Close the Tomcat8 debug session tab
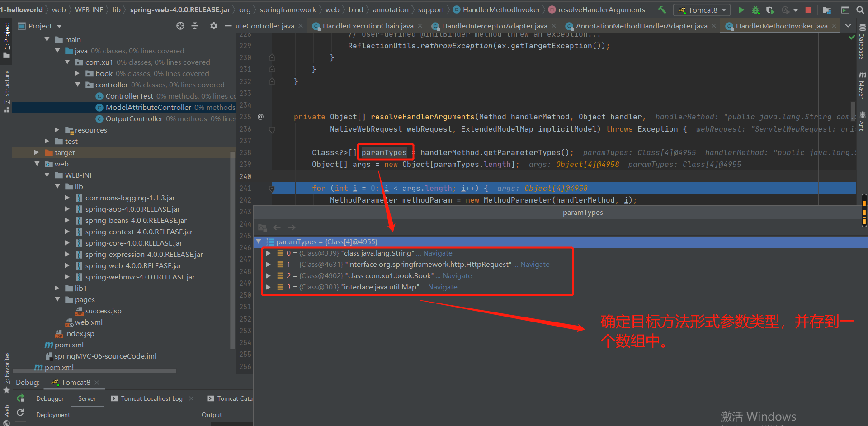Screen dimensions: 868x426 (x=97, y=382)
